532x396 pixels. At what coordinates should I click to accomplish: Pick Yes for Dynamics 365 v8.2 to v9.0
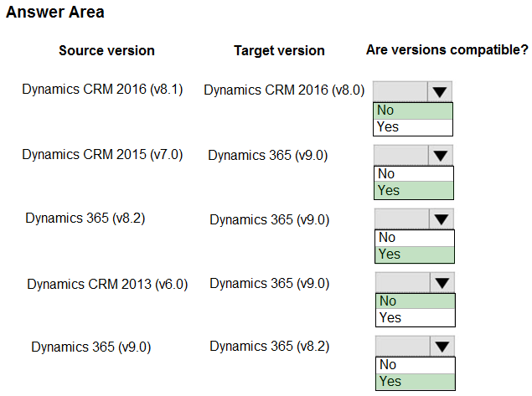(x=414, y=255)
